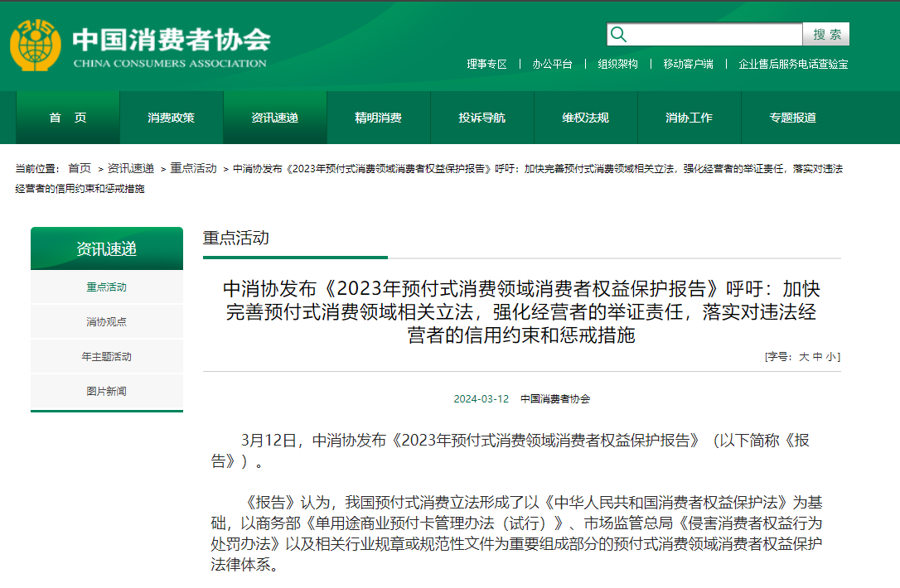Open the 组织架构 link

(x=617, y=65)
